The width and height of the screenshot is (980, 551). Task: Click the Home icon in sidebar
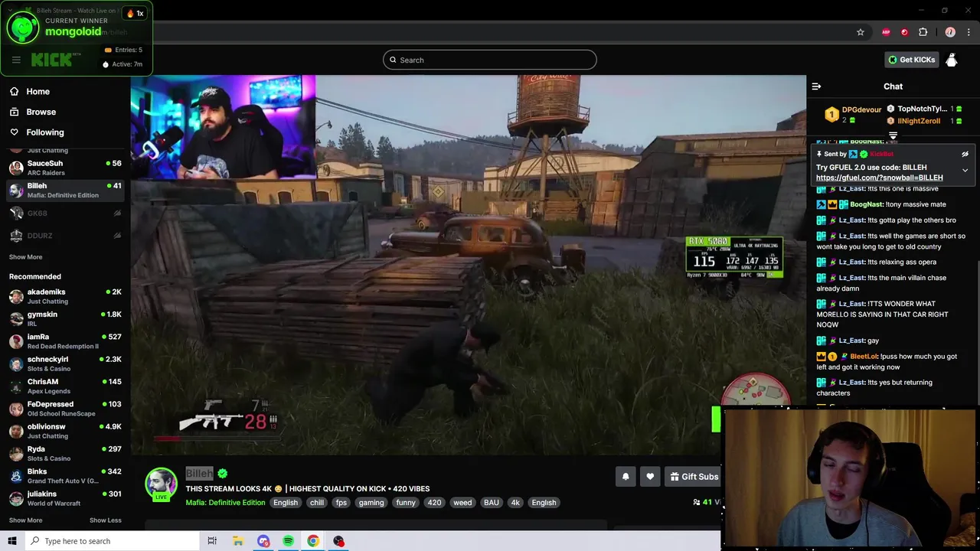14,91
